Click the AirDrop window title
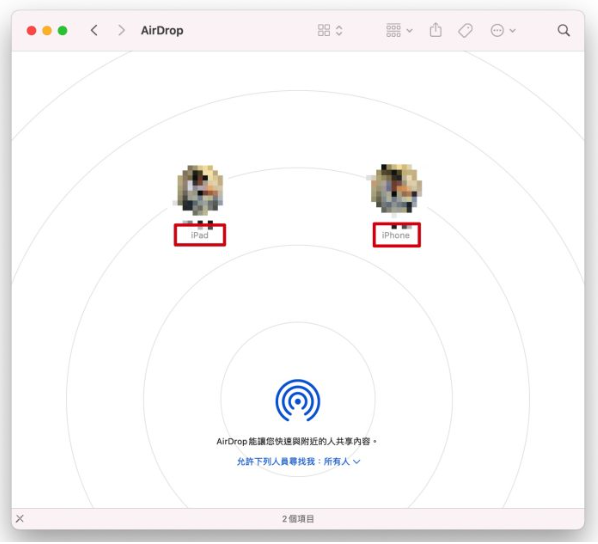598x544 pixels. tap(162, 31)
